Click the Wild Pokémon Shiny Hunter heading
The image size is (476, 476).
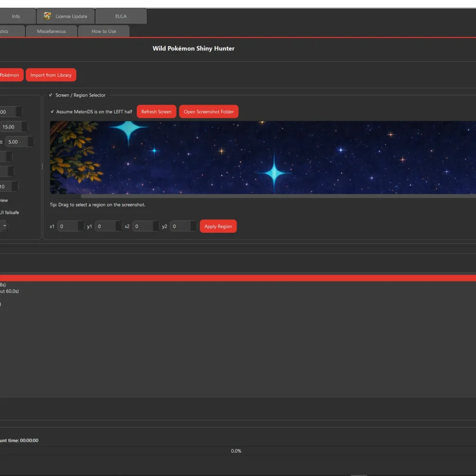[x=193, y=49]
